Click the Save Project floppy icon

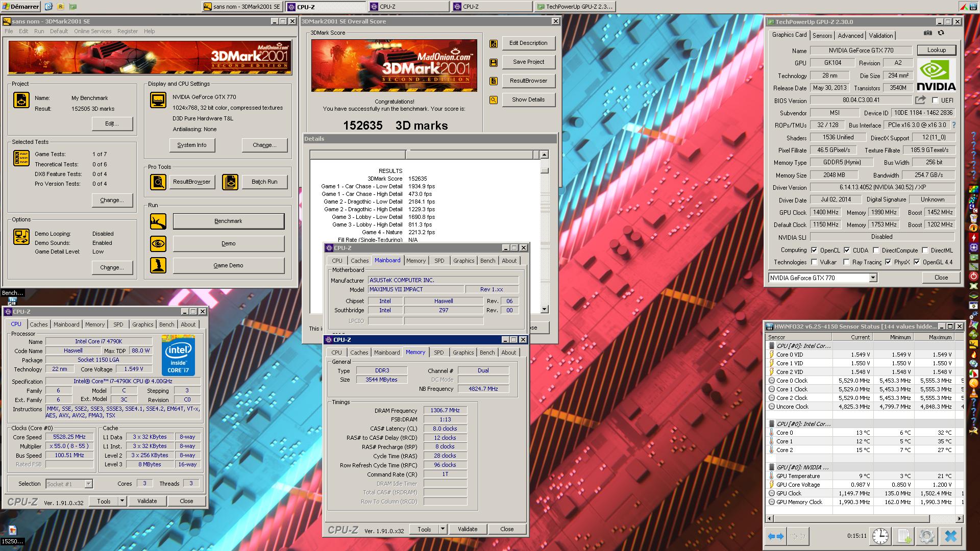click(494, 62)
